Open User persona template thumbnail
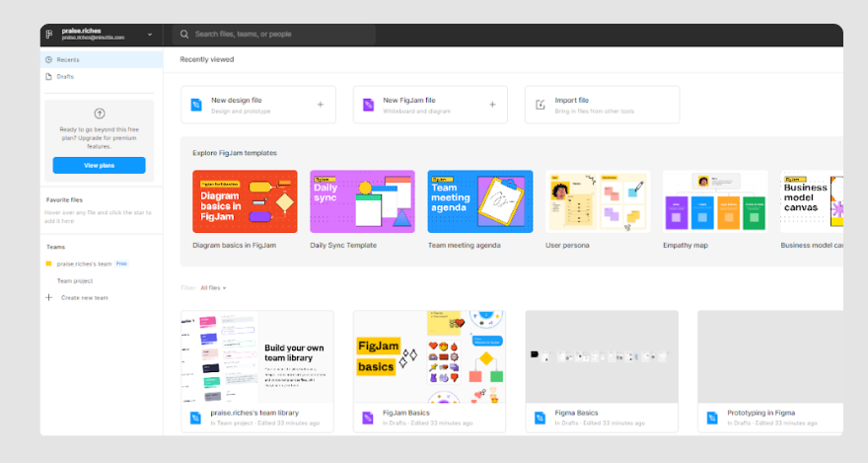The image size is (868, 463). [598, 201]
